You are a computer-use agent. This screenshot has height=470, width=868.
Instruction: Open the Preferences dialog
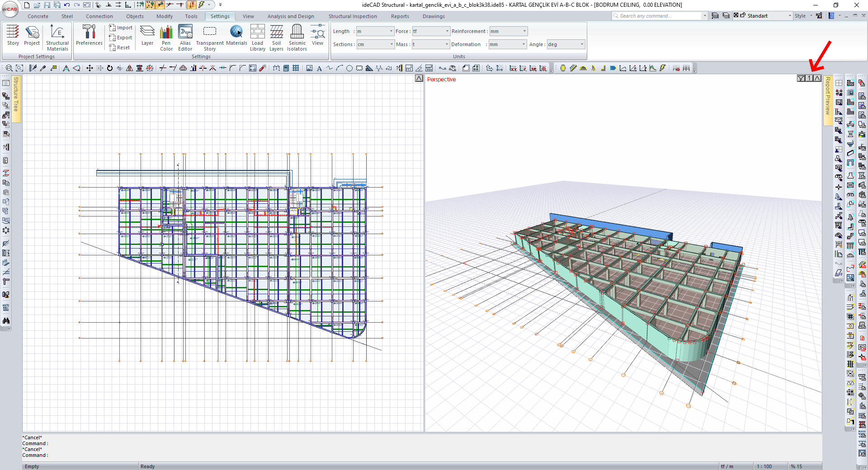pos(89,35)
